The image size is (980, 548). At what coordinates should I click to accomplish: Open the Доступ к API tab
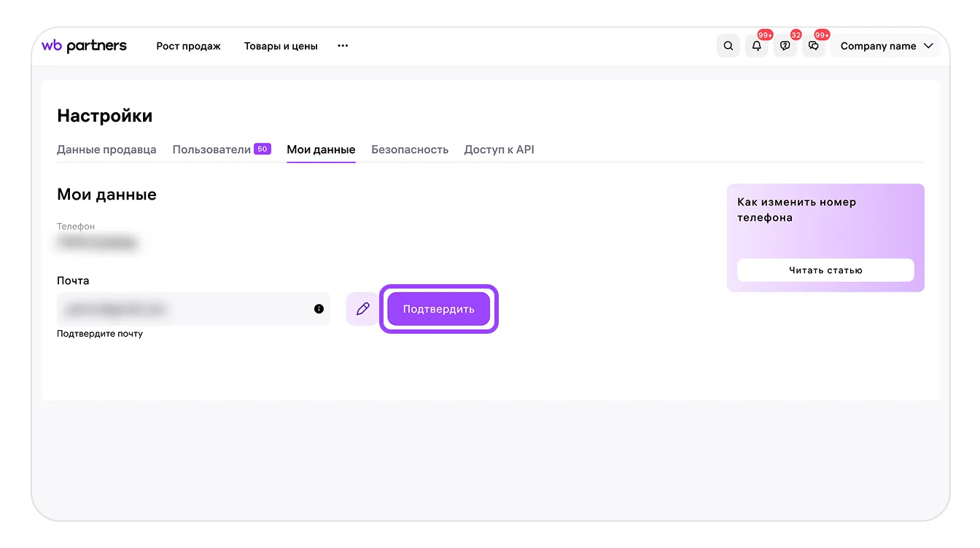tap(499, 149)
